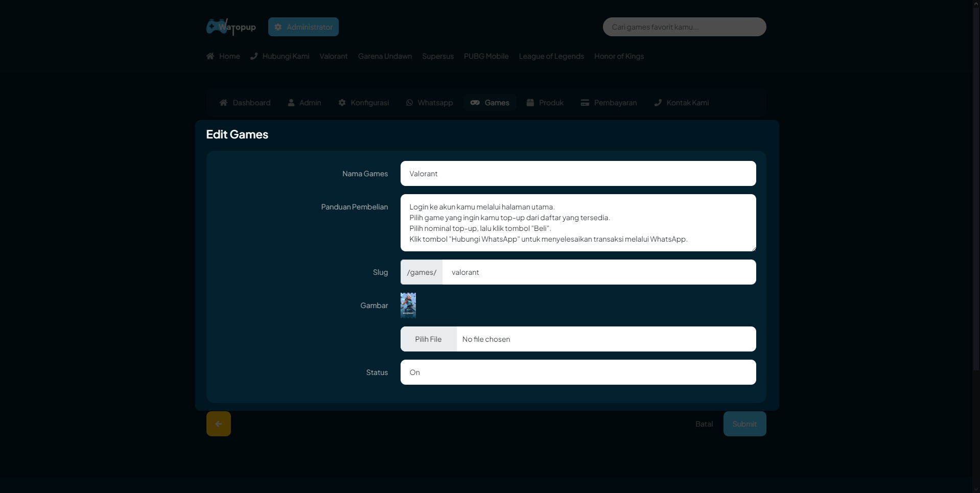
Task: Click the Submit button
Action: coord(745,424)
